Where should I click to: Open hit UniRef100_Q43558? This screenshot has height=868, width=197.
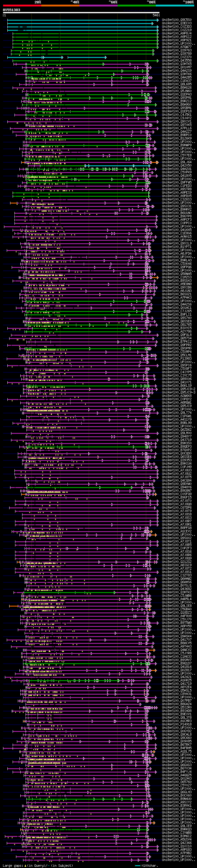tap(176, 61)
